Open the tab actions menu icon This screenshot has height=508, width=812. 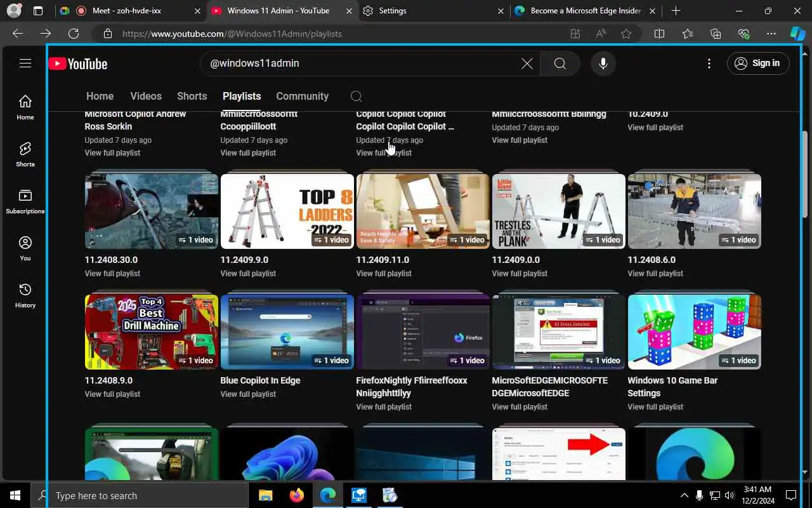(x=38, y=11)
